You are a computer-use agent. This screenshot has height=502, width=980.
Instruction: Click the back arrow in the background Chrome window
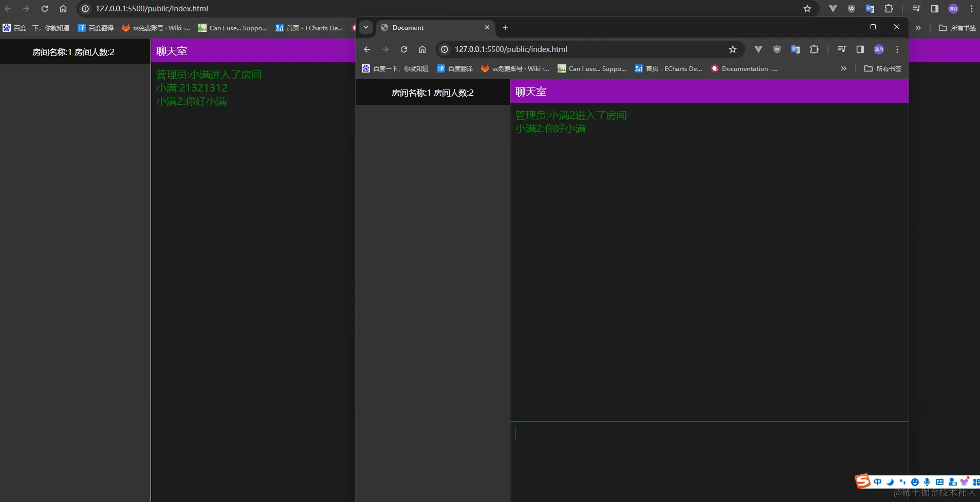(8, 9)
